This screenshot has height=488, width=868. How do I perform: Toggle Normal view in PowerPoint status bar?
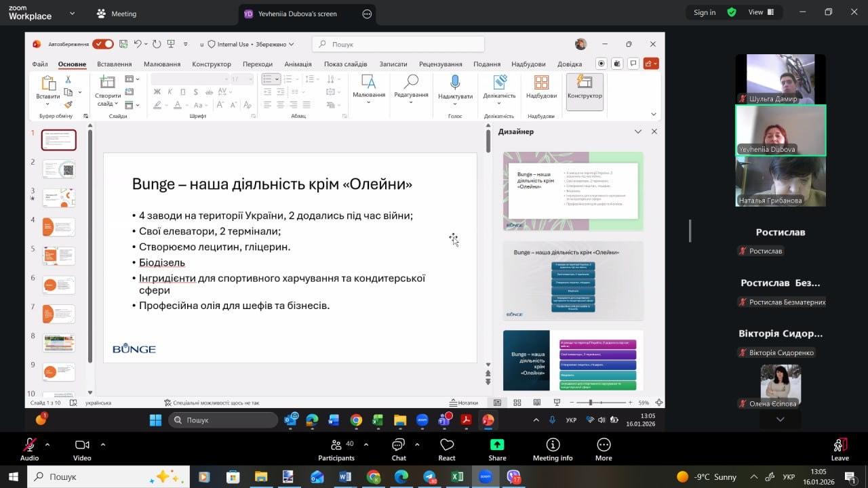pyautogui.click(x=497, y=403)
